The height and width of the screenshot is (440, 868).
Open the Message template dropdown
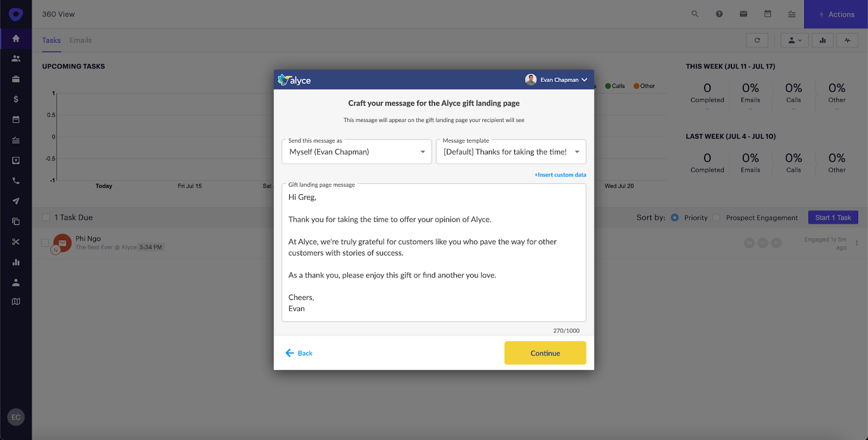[x=511, y=152]
